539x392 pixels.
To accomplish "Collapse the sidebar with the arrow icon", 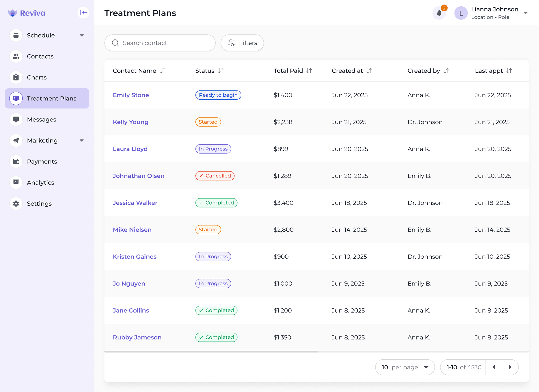I will pos(83,13).
